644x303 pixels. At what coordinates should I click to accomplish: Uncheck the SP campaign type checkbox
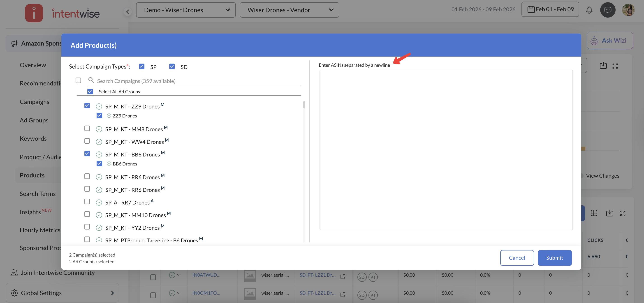142,67
